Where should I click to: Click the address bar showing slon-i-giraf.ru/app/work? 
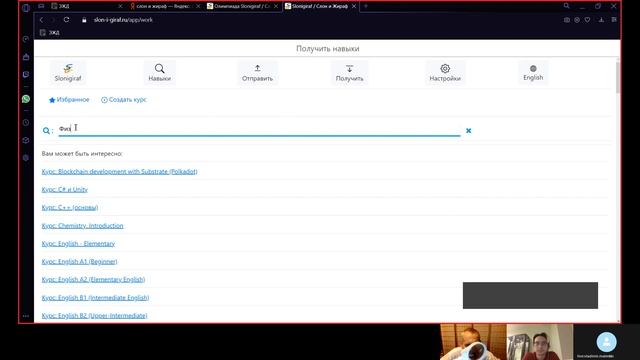click(x=123, y=20)
